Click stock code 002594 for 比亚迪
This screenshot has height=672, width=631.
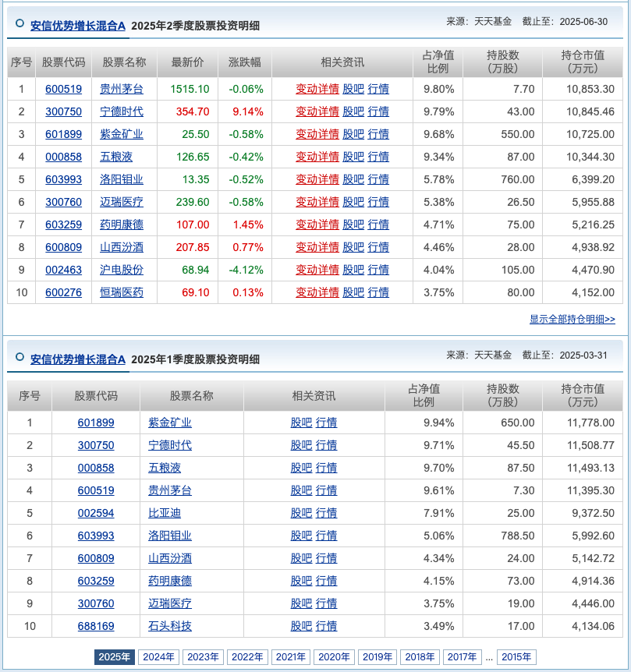[x=96, y=513]
